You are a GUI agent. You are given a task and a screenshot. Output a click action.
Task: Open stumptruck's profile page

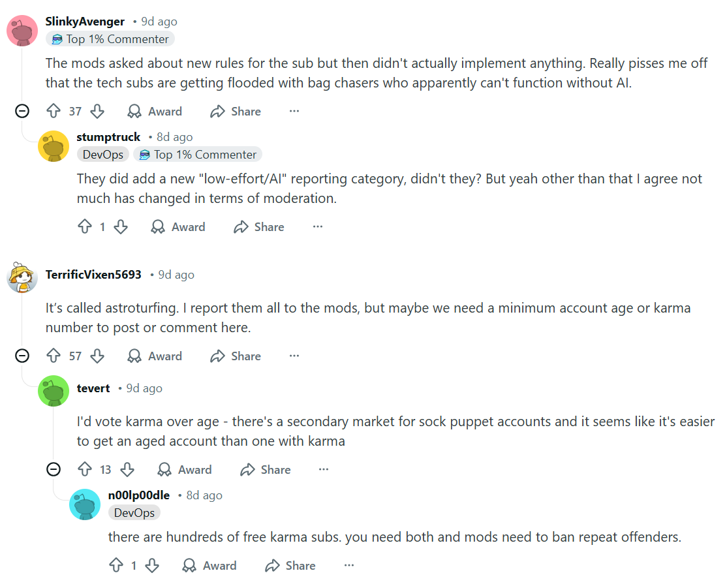[108, 137]
